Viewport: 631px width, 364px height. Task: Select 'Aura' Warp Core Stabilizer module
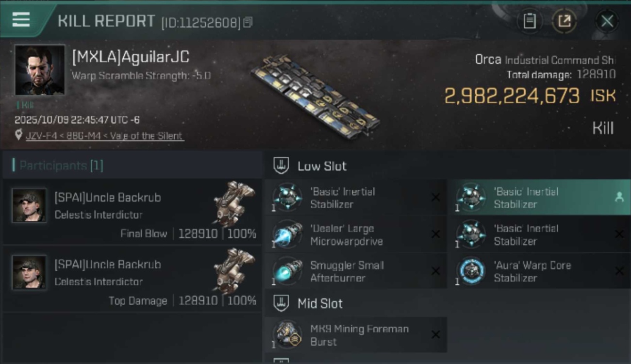539,272
